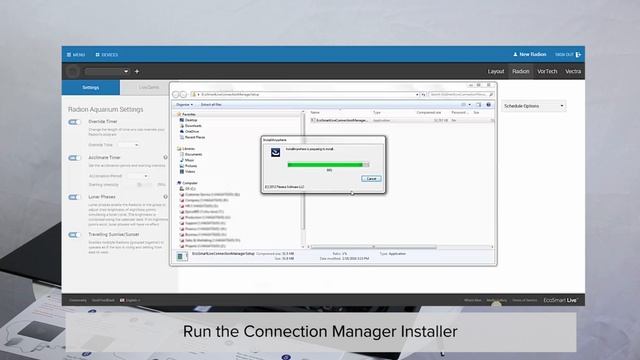Open the VorTech tab

pos(547,71)
